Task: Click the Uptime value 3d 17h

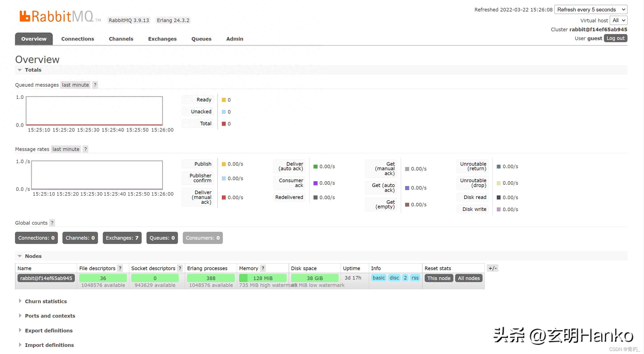Action: point(353,278)
